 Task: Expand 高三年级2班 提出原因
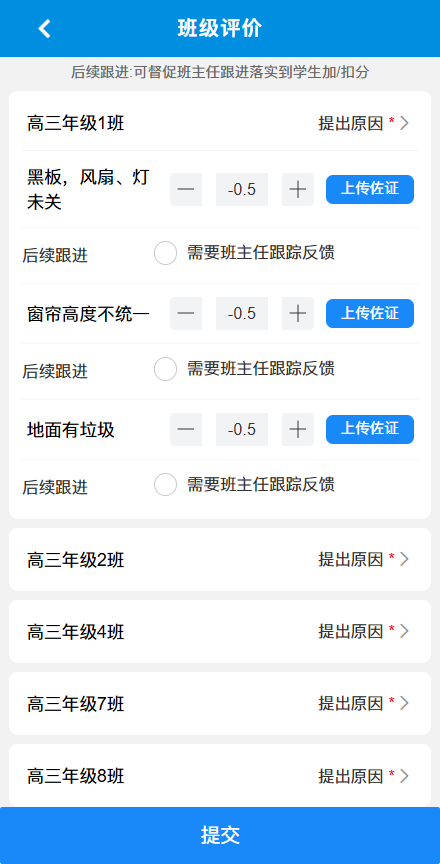364,559
